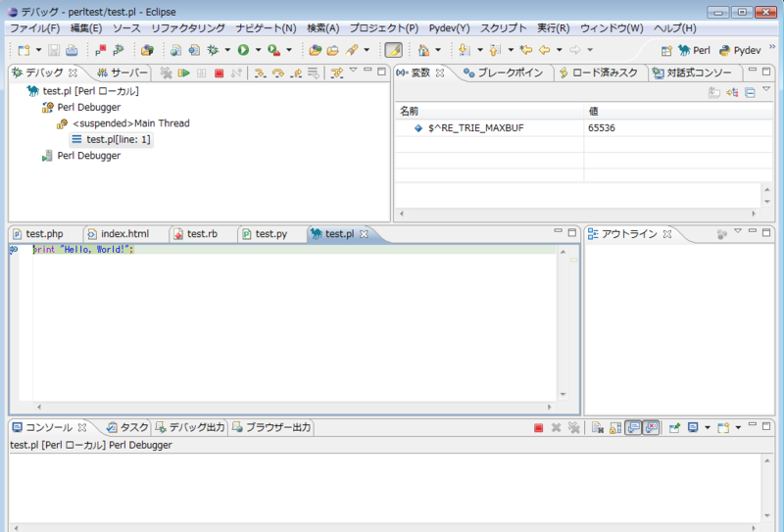Open dropdown next to External Tools icon
The image size is (784, 532).
tap(288, 50)
